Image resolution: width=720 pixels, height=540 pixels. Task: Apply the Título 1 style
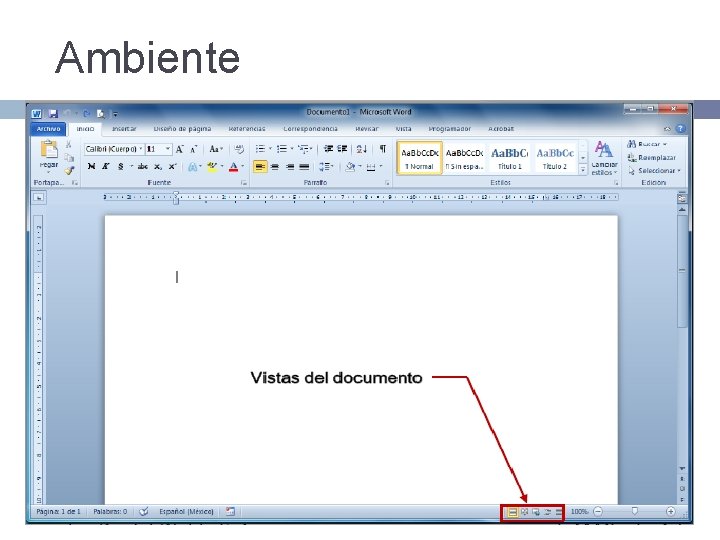pos(510,158)
